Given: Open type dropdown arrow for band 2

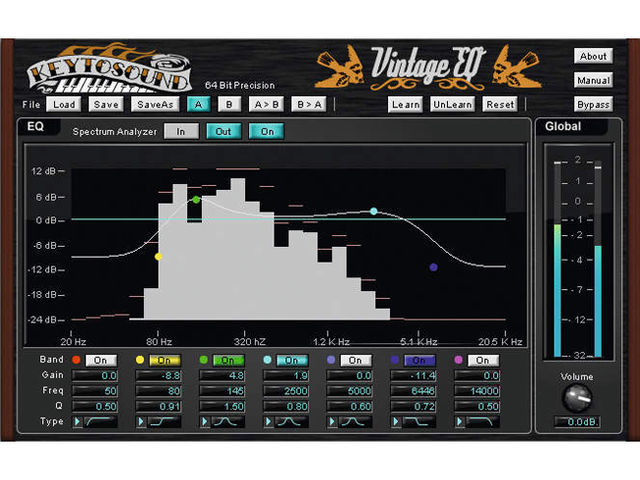Looking at the screenshot, I should (x=141, y=421).
